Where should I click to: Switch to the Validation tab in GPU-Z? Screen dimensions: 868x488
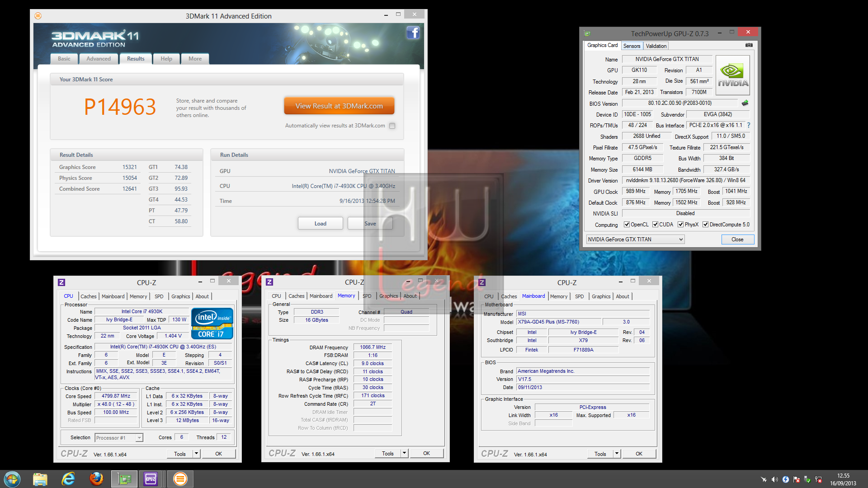656,46
